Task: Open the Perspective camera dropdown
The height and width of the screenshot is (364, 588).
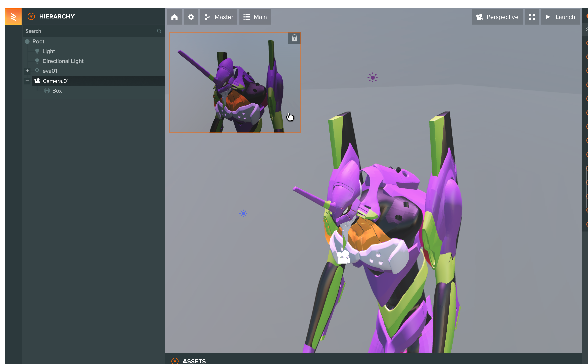Action: [497, 17]
